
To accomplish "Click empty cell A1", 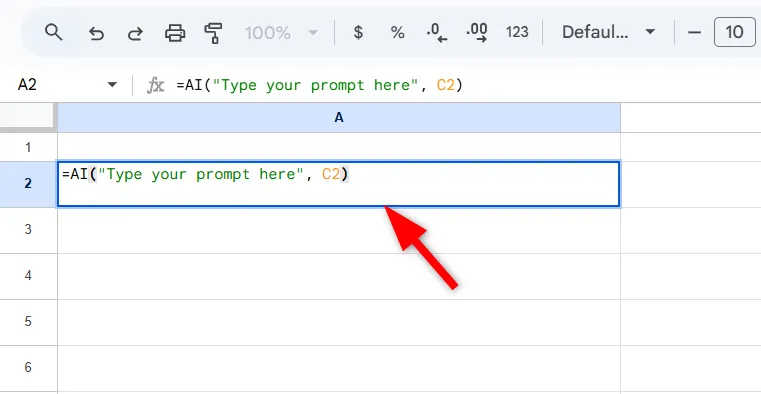I will (339, 147).
